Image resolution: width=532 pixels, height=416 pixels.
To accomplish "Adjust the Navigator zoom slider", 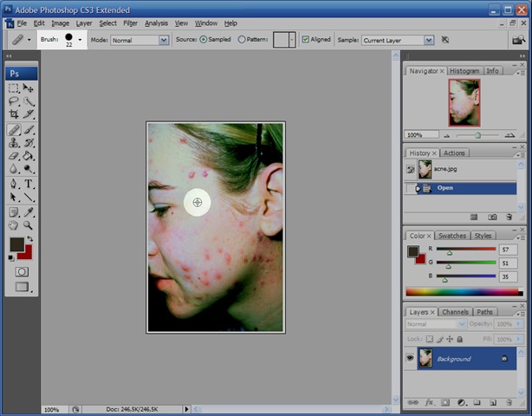I will click(x=477, y=135).
